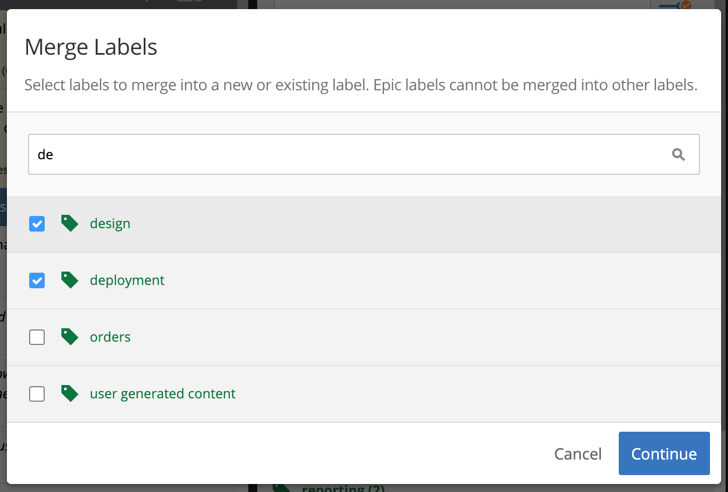Select the user generated content label name

[x=162, y=394]
